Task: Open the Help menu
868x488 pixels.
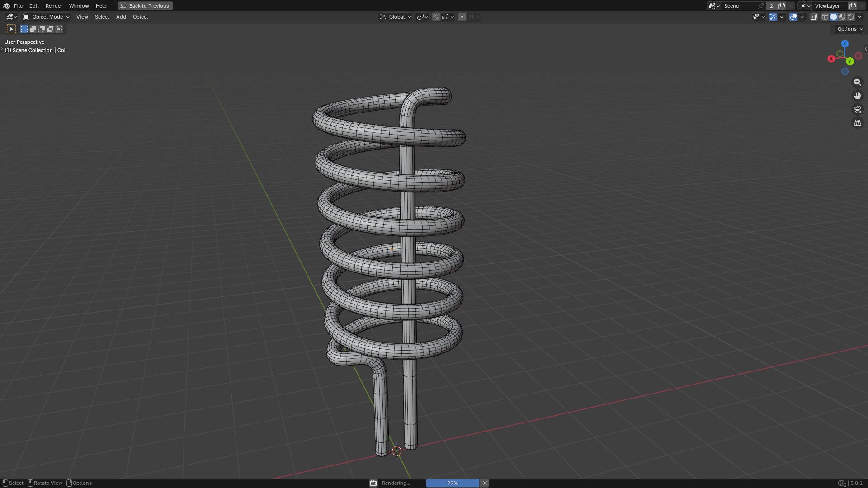Action: tap(101, 6)
